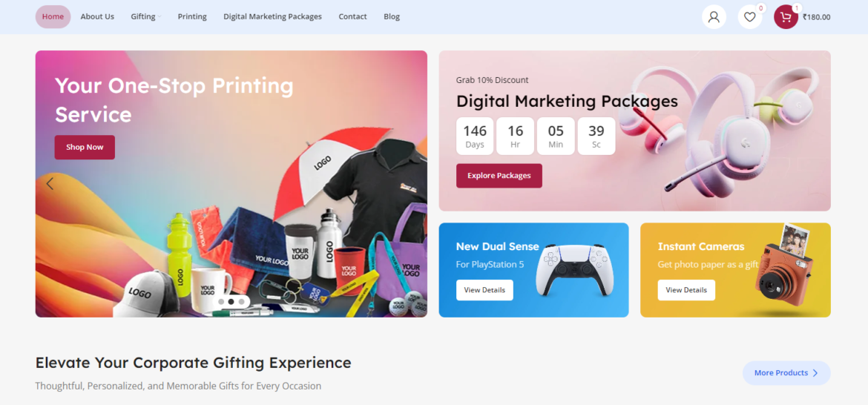
Task: Go to the Home menu item
Action: coord(53,16)
